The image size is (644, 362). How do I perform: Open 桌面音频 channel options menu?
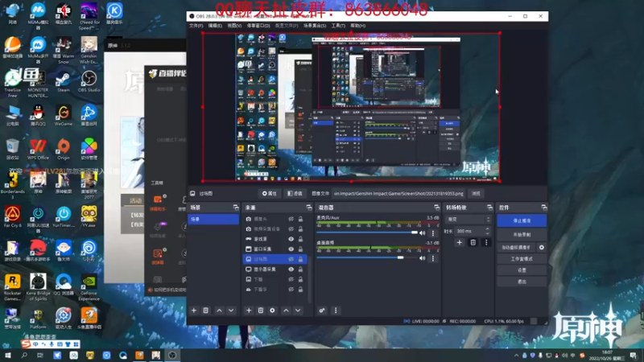(433, 258)
